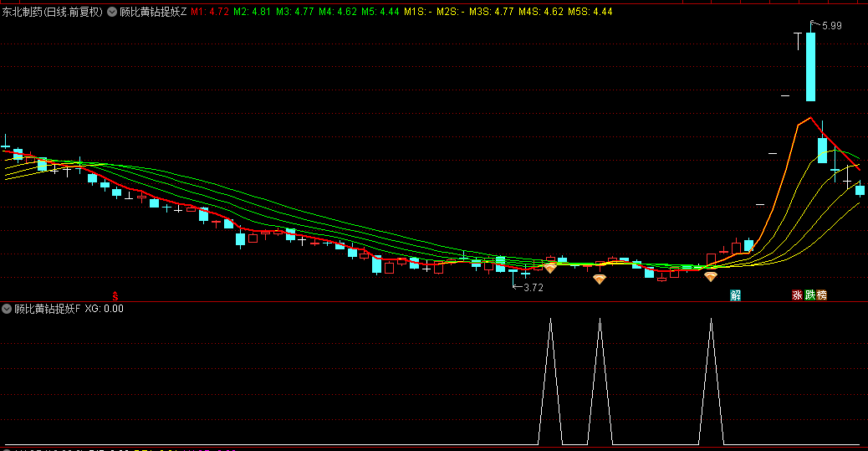Click the second yellow diamond signal icon

(600, 279)
